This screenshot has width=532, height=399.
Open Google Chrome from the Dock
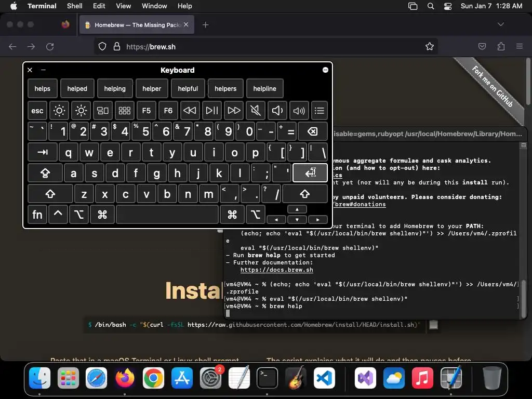[153, 378]
